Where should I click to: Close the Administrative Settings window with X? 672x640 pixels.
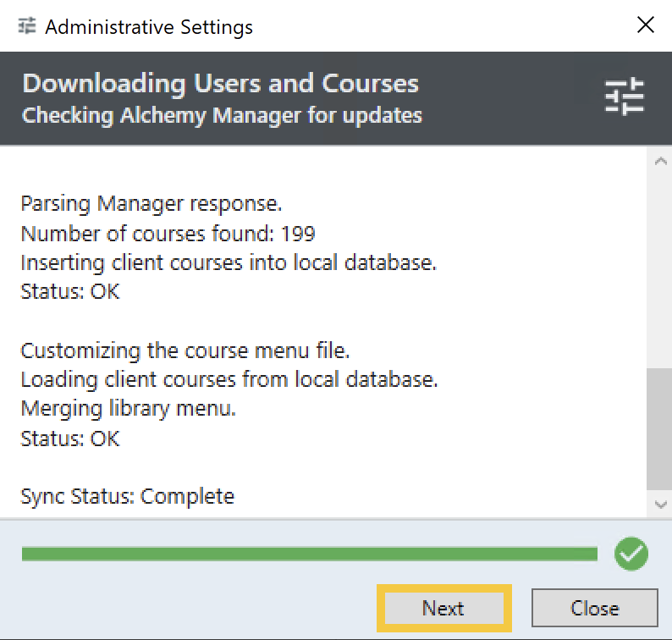pyautogui.click(x=645, y=25)
